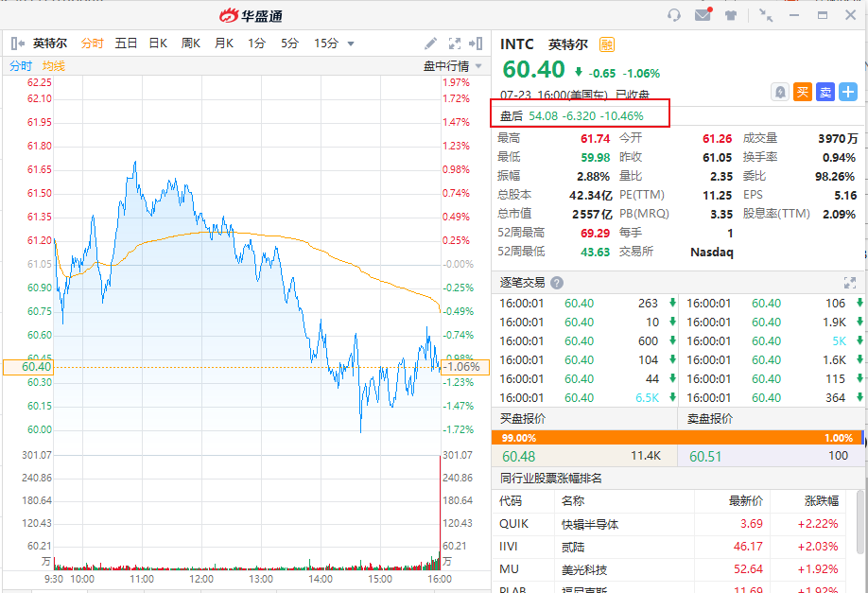Viewport: 868px width, 593px height.
Task: Set a price alert bell
Action: point(780,92)
